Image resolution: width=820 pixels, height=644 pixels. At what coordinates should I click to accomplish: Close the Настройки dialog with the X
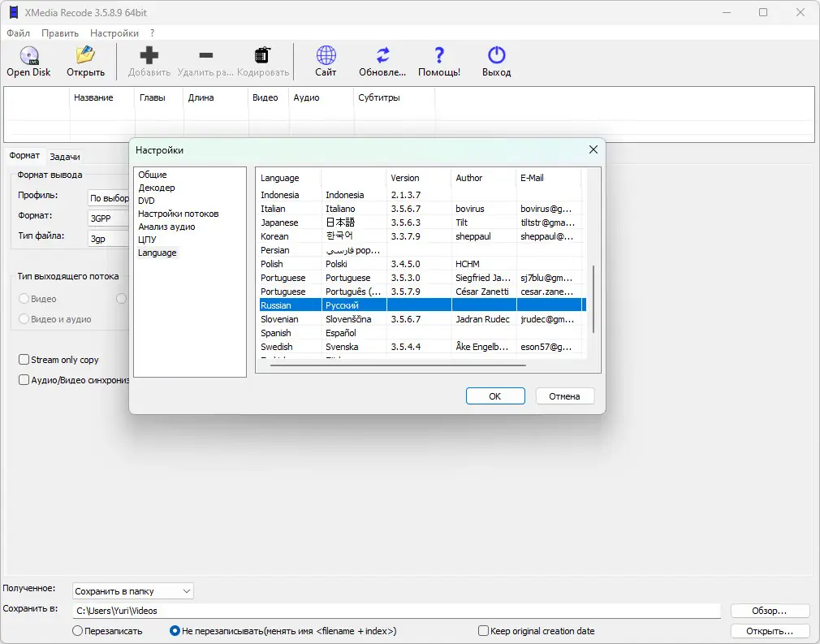[593, 149]
